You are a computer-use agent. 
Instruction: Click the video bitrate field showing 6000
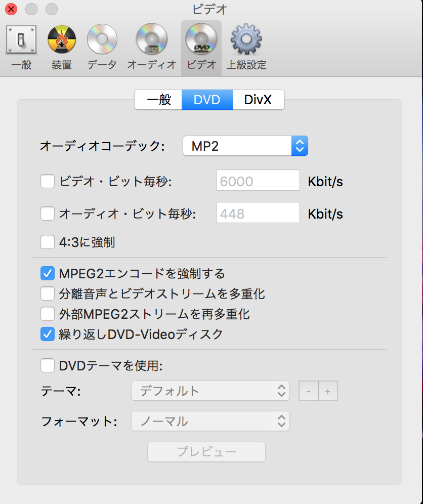258,180
